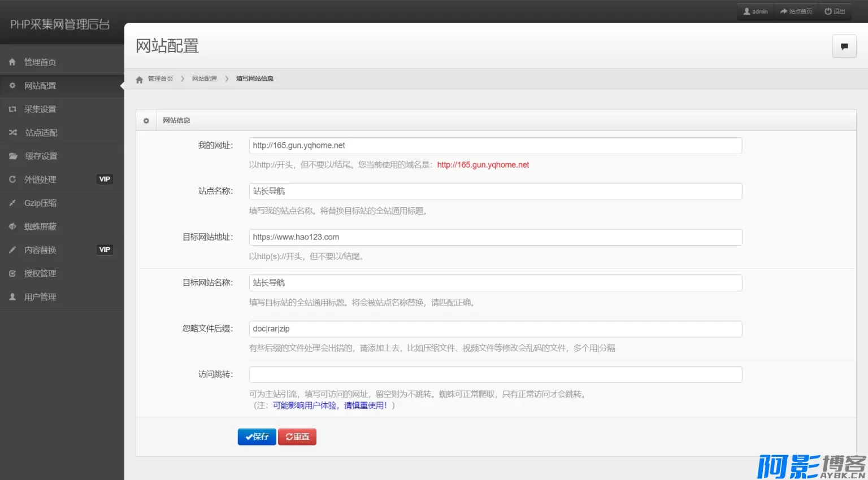Click the pencil icon beside 内容替换
Image resolution: width=868 pixels, height=480 pixels.
coord(12,250)
